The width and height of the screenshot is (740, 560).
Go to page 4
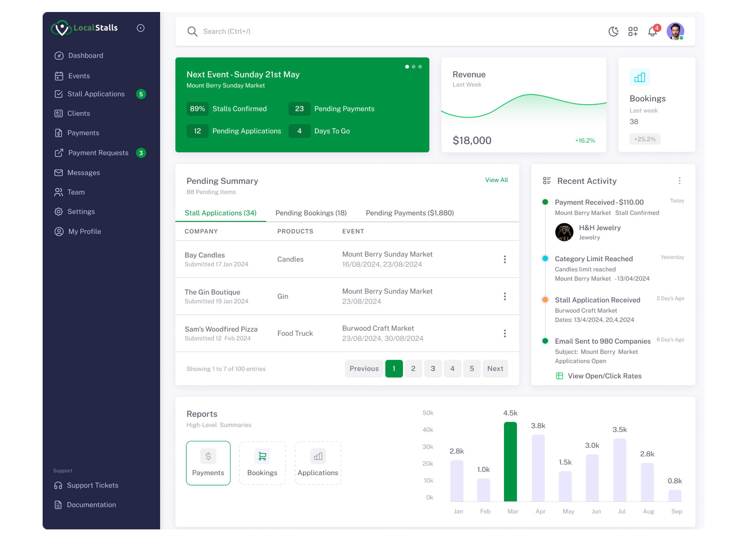click(452, 369)
